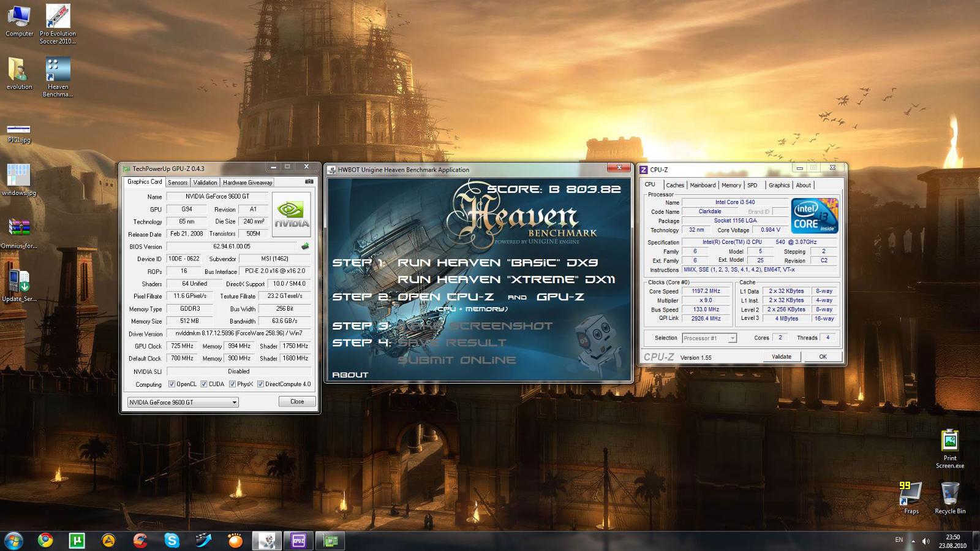This screenshot has width=980, height=551.
Task: Launch Heaven Benchmark desktop shortcut
Action: [x=58, y=77]
